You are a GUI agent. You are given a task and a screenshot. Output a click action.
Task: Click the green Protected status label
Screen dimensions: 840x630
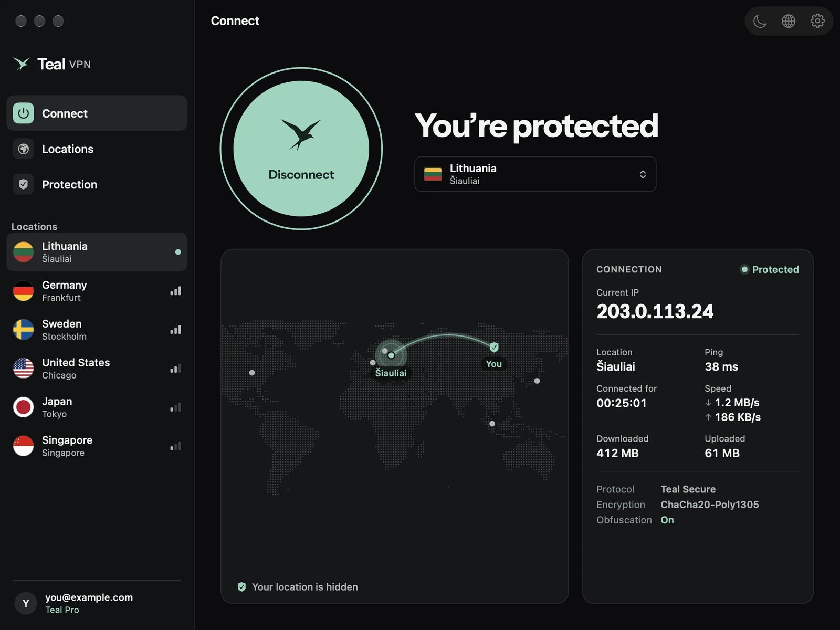775,269
